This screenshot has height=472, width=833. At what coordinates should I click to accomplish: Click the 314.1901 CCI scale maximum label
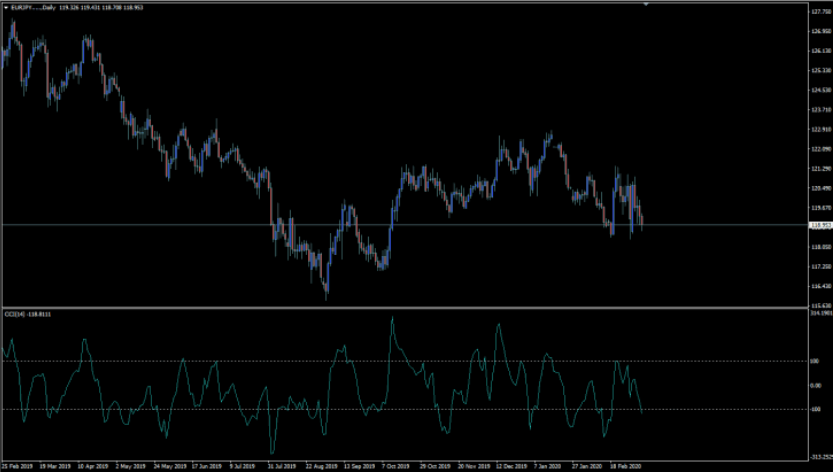coord(819,313)
